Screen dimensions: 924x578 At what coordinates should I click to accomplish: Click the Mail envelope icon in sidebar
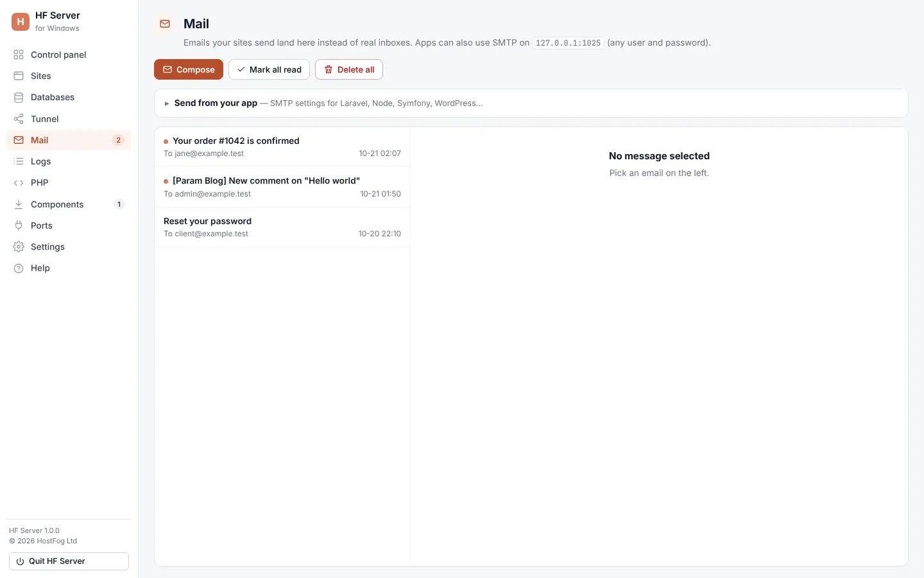tap(19, 140)
